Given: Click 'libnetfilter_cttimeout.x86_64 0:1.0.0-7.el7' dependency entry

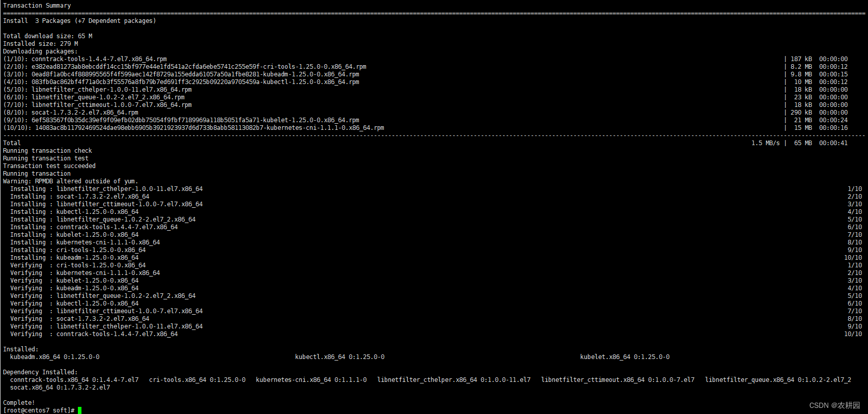Looking at the screenshot, I should click(x=618, y=380).
